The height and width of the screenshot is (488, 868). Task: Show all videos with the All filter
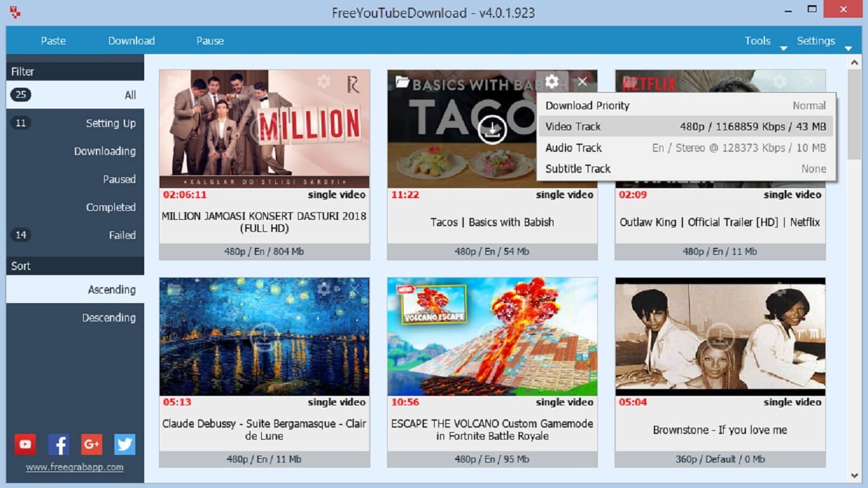[75, 95]
